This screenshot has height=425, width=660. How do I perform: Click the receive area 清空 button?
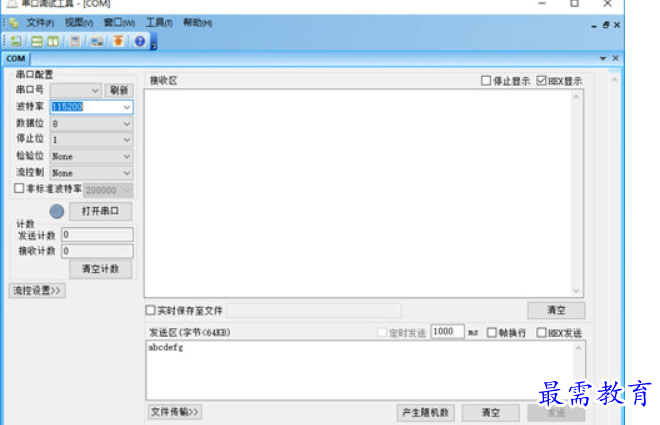(556, 310)
